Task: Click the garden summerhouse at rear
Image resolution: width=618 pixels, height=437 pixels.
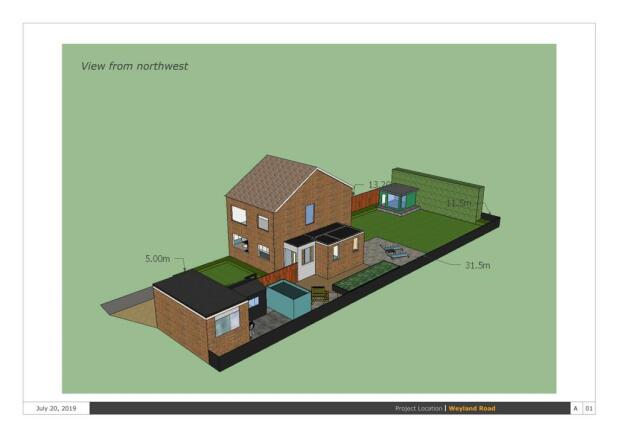Action: [x=398, y=199]
